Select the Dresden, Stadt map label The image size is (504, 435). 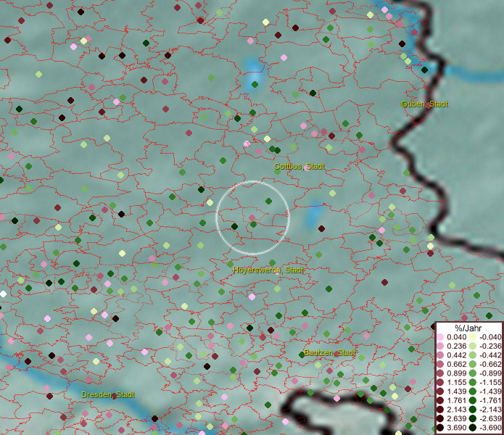tap(108, 394)
